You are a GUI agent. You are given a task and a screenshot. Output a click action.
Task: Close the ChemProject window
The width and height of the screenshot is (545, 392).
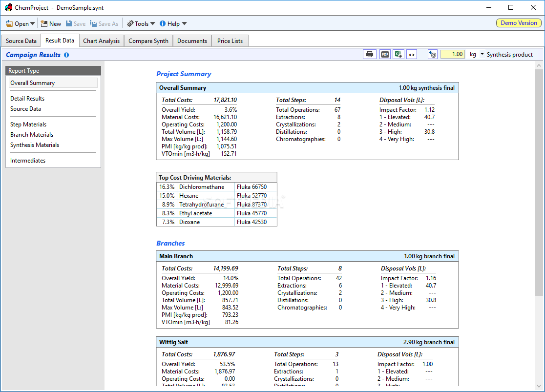click(x=533, y=7)
